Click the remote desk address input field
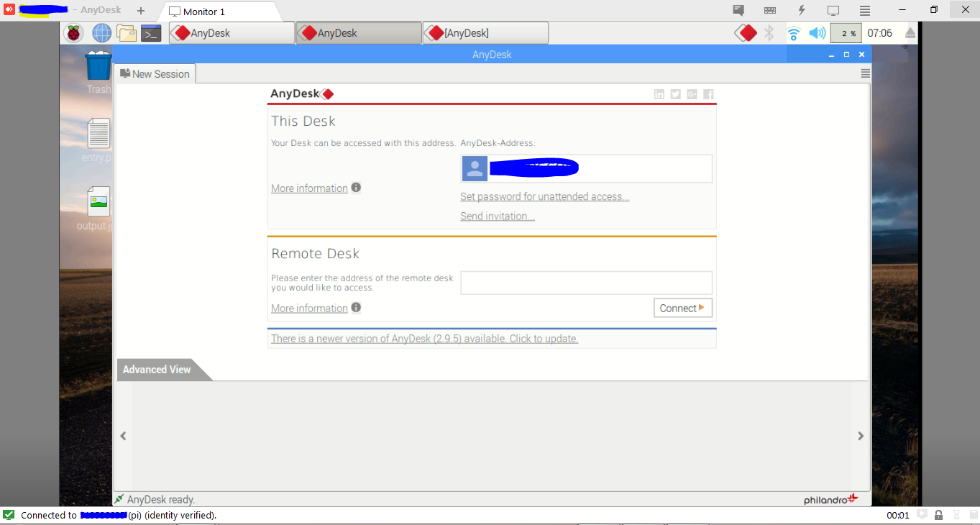The width and height of the screenshot is (980, 525). point(587,283)
